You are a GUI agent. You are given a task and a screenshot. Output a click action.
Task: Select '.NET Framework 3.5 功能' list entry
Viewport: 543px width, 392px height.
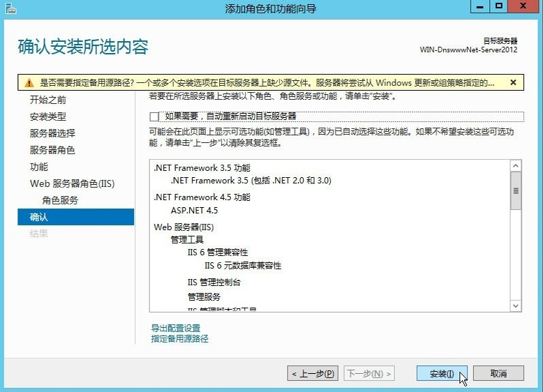click(x=202, y=168)
